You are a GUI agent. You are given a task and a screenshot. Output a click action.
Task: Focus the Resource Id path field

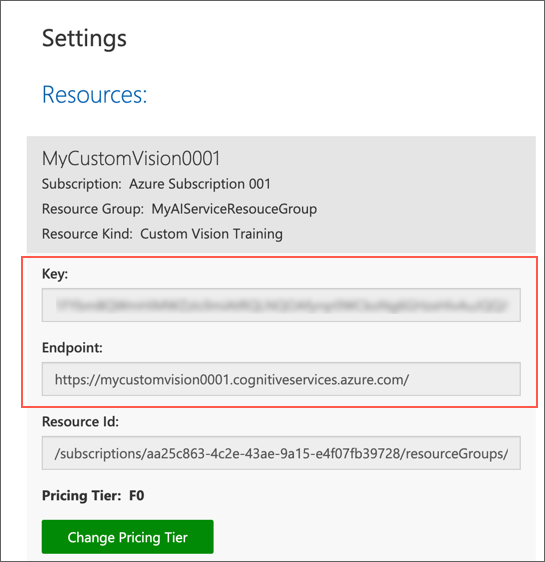(x=281, y=453)
